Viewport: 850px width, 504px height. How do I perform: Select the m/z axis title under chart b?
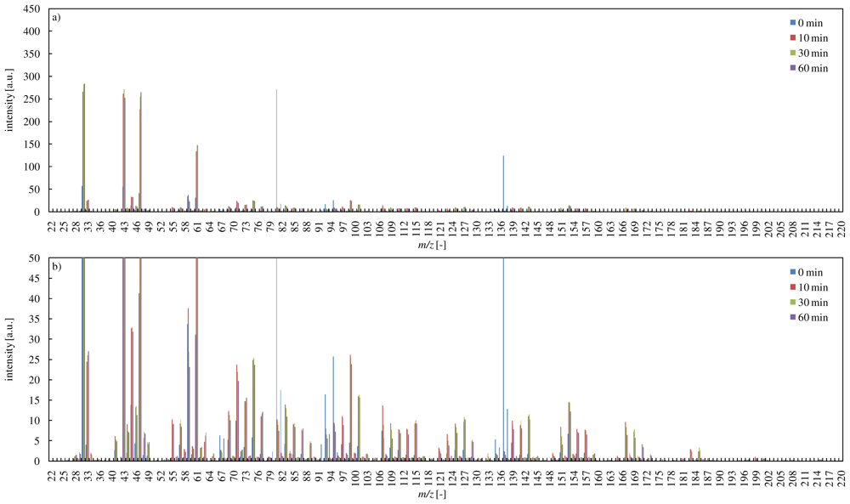point(446,496)
